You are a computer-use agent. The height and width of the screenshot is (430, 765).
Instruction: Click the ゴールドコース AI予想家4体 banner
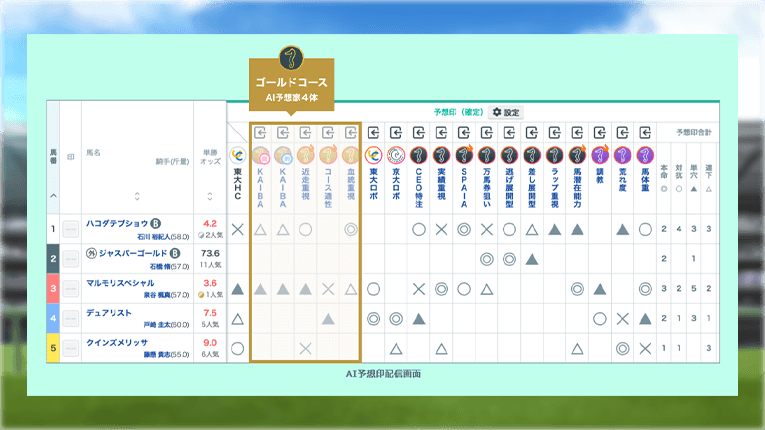click(291, 85)
